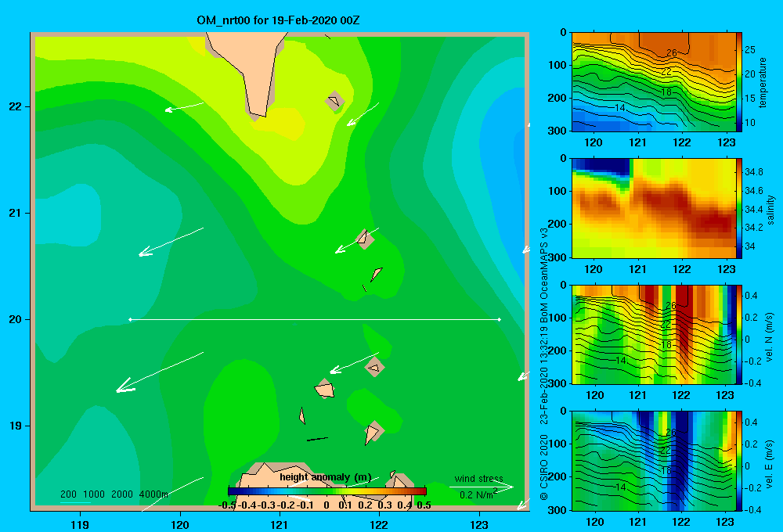The height and width of the screenshot is (532, 783).
Task: Click latitude label '19' on main map
Action: [x=16, y=426]
